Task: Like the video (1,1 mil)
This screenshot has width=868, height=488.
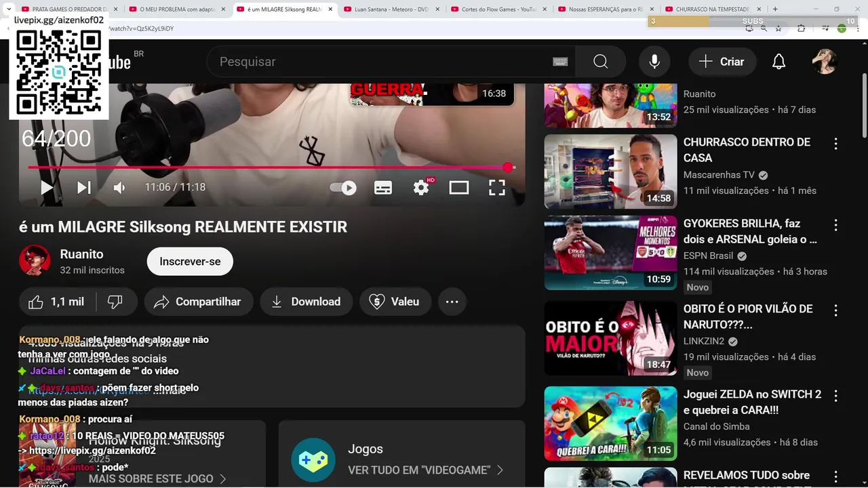Action: (57, 302)
